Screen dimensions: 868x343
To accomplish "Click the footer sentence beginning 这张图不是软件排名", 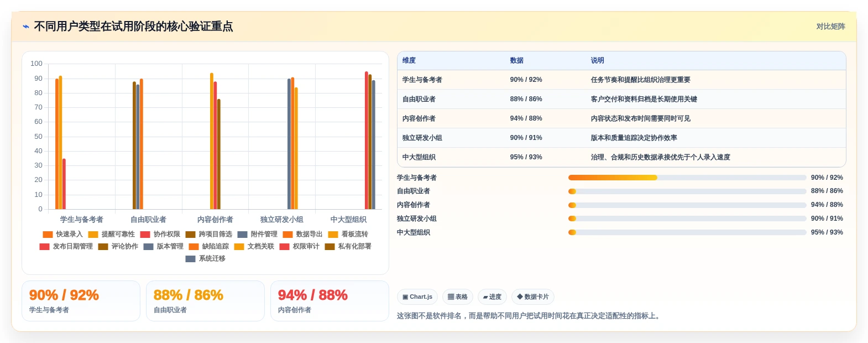I will [x=529, y=316].
